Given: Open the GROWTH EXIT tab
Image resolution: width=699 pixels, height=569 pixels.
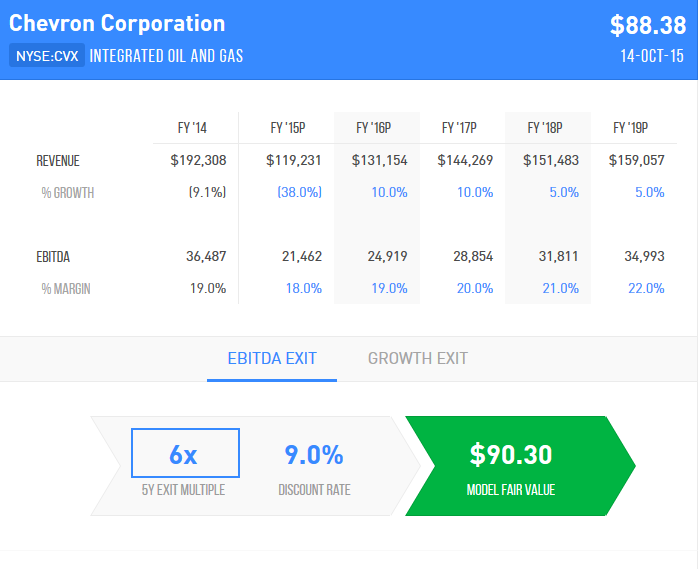Looking at the screenshot, I should 417,358.
